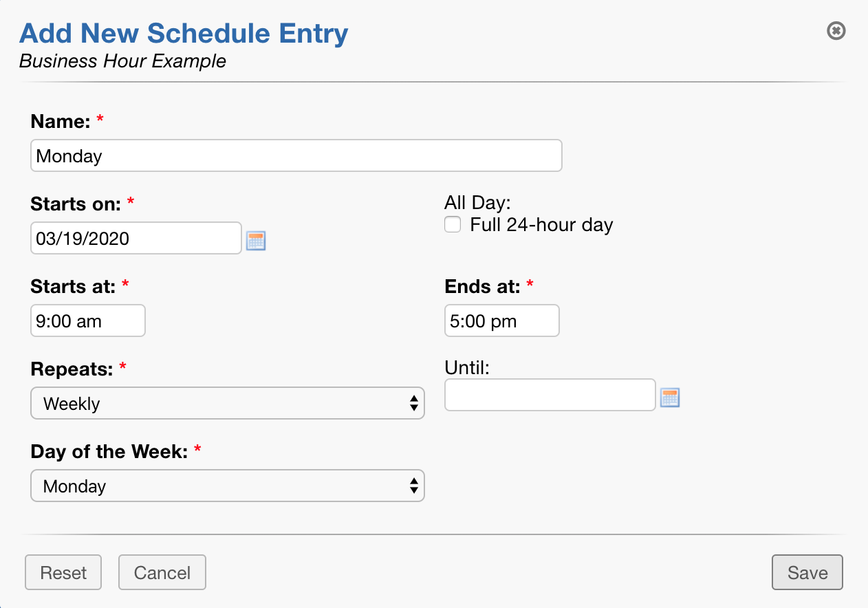This screenshot has height=608, width=868.
Task: Open the Day of the Week dropdown
Action: coord(227,486)
